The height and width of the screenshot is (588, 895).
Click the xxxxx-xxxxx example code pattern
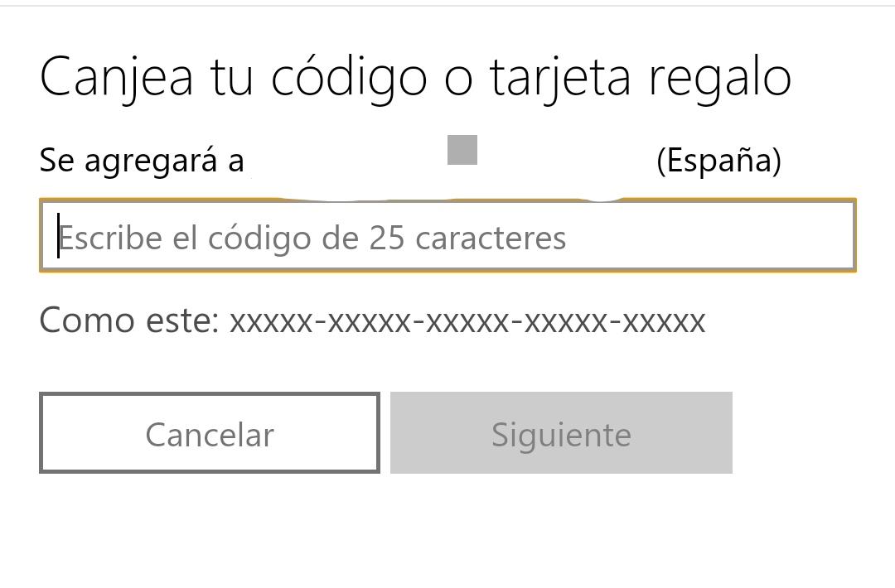click(467, 321)
